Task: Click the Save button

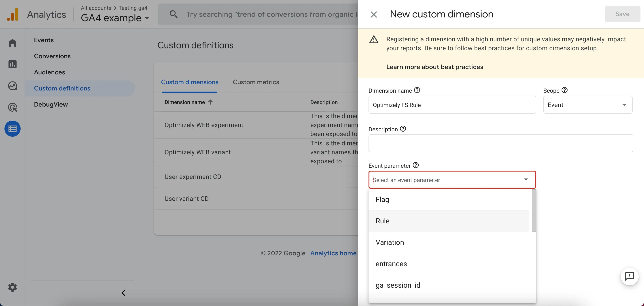Action: tap(622, 14)
